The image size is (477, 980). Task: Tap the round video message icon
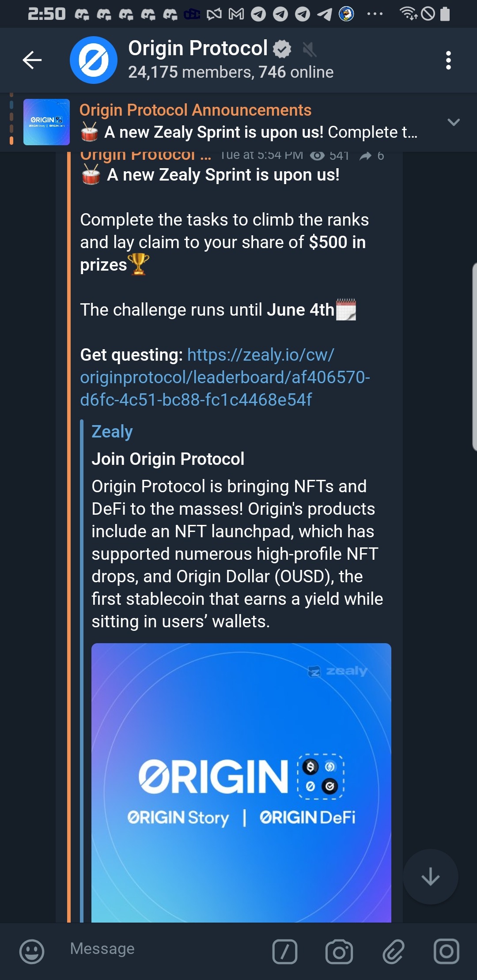click(447, 951)
